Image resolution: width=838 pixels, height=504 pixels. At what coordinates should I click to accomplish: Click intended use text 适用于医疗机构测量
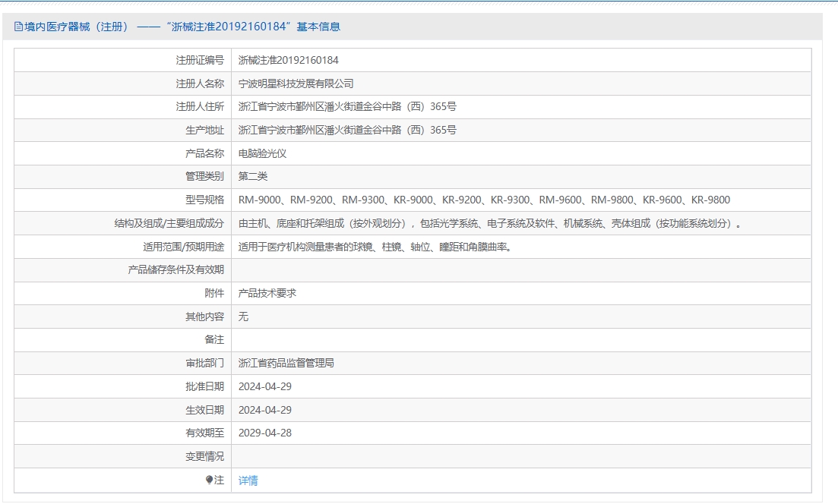[375, 247]
